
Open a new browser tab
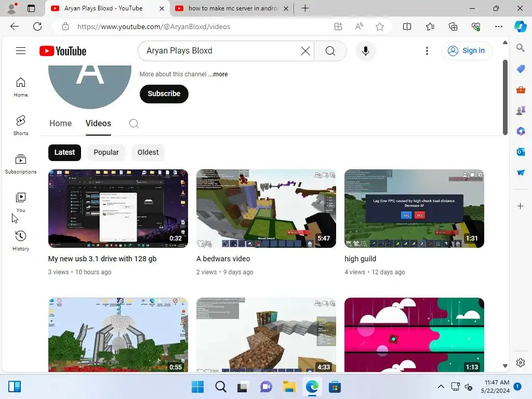coord(305,8)
